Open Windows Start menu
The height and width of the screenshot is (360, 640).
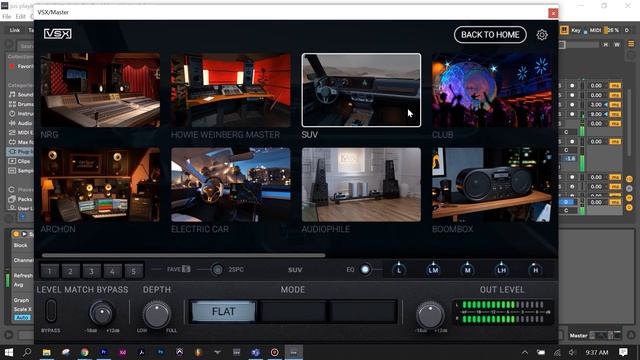pyautogui.click(x=9, y=352)
